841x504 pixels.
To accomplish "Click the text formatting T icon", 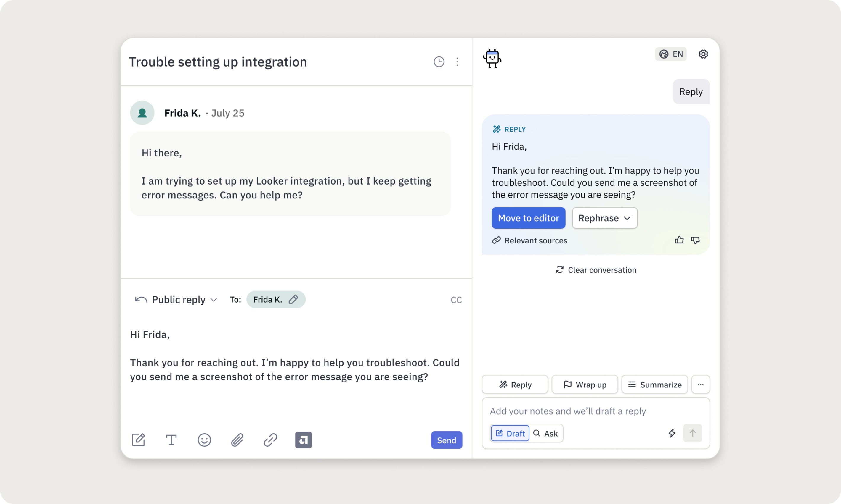I will 171,440.
